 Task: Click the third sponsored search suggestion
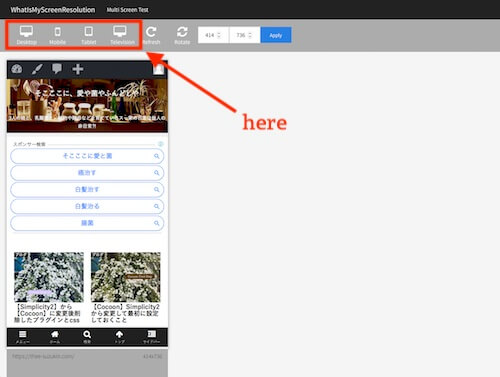[87, 189]
